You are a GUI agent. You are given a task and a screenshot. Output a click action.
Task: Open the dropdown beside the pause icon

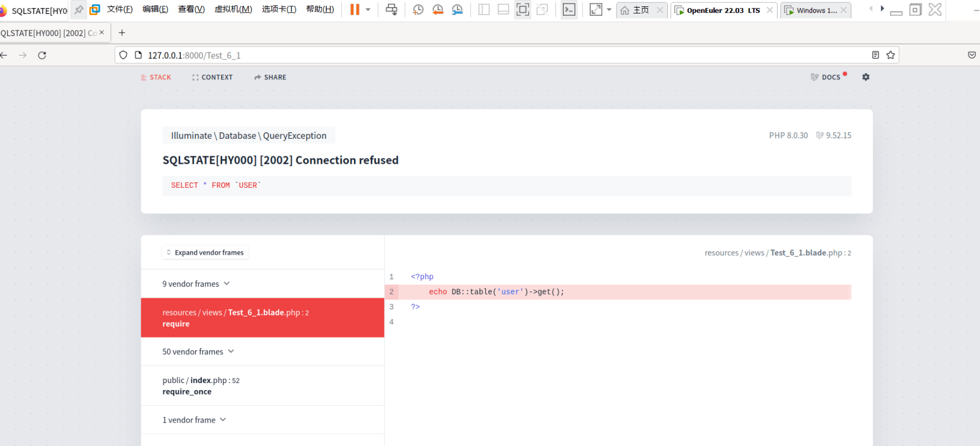pos(368,9)
